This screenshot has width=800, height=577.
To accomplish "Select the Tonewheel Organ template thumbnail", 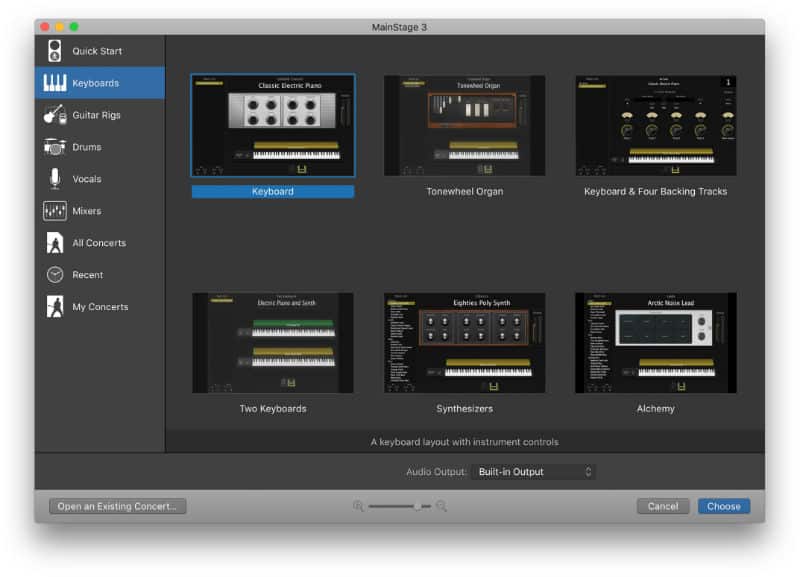I will click(x=464, y=126).
